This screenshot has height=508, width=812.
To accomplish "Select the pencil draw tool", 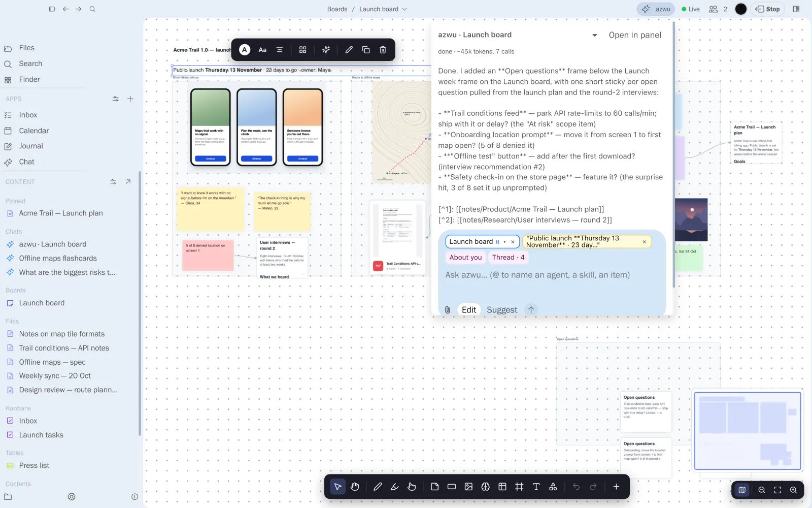I will click(x=378, y=487).
